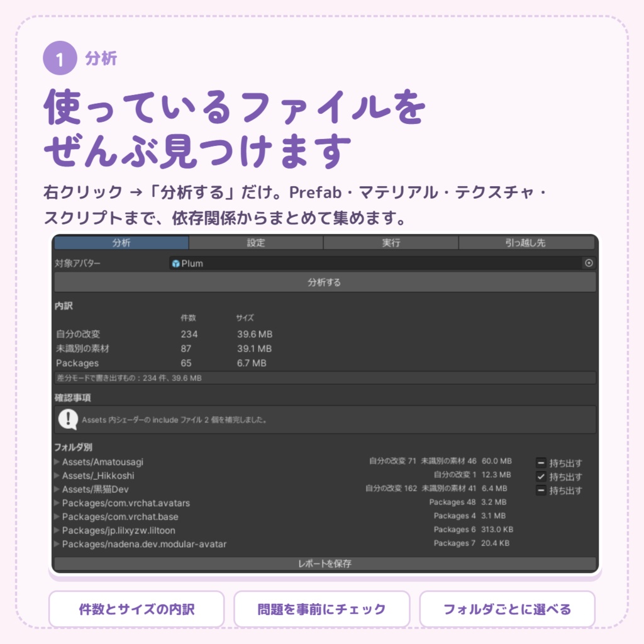Screen dimensions: 644x644
Task: Click the 60.0 MB folder size
Action: (x=497, y=461)
